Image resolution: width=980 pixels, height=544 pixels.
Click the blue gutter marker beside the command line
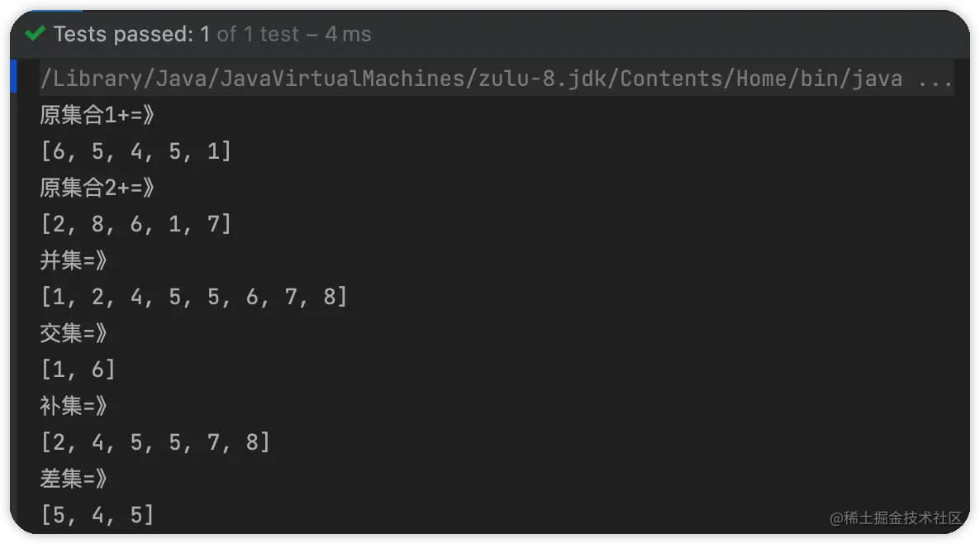(14, 78)
